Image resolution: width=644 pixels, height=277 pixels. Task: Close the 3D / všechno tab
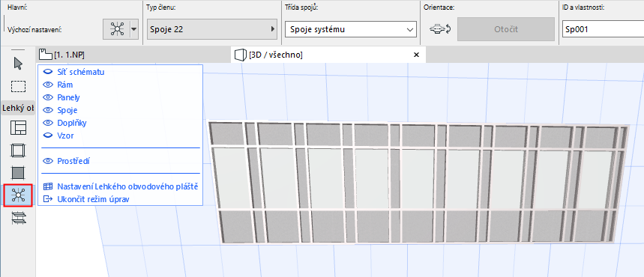416,55
